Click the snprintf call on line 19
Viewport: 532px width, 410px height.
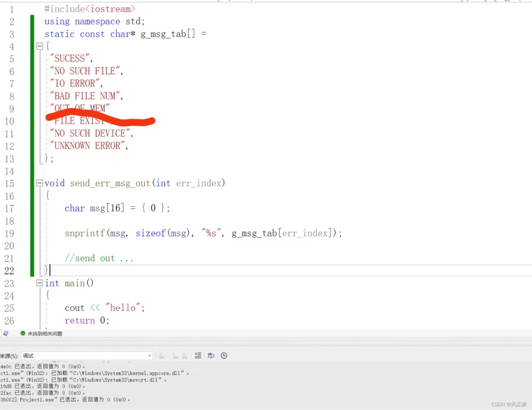pos(203,233)
